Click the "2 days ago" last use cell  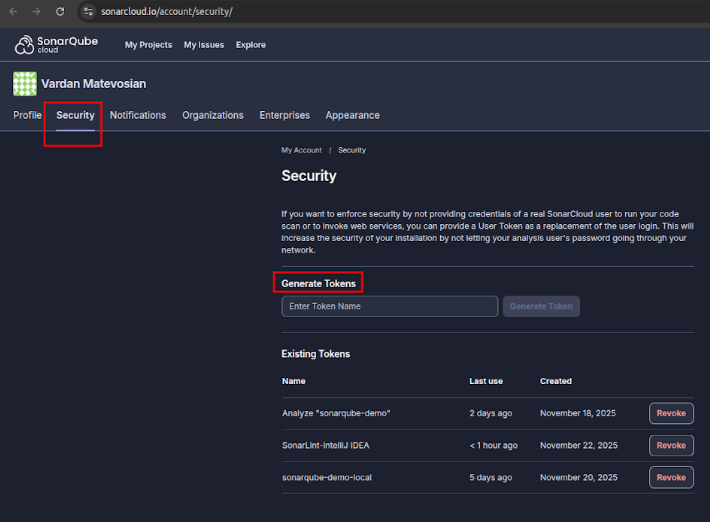pos(490,413)
